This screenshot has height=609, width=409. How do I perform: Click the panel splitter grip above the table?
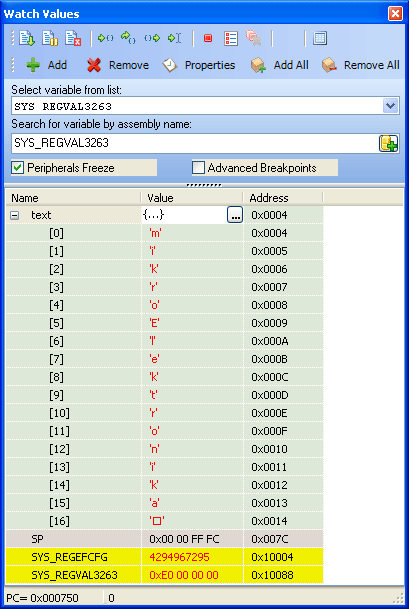(204, 185)
